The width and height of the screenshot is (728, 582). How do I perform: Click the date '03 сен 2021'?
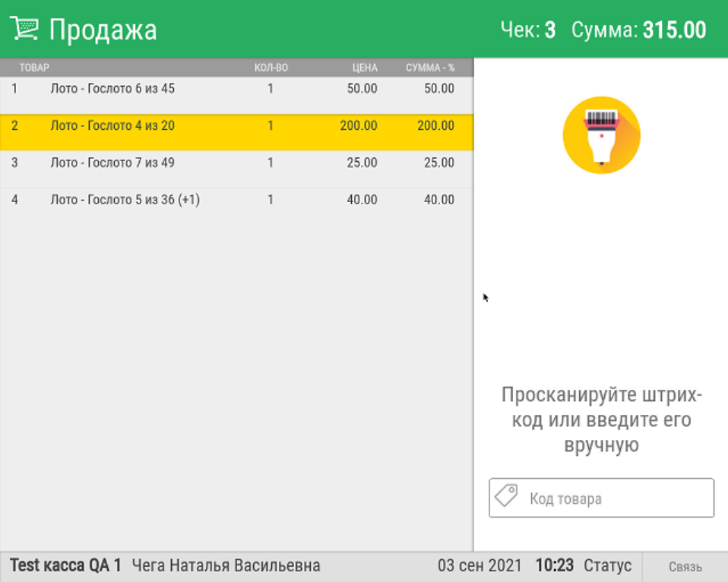tap(480, 566)
